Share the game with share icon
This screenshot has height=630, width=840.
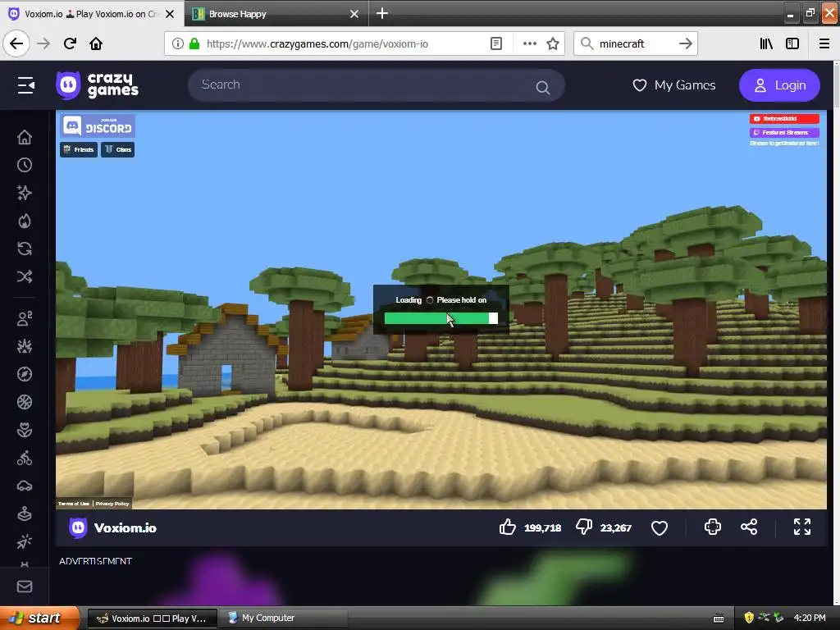pos(749,527)
